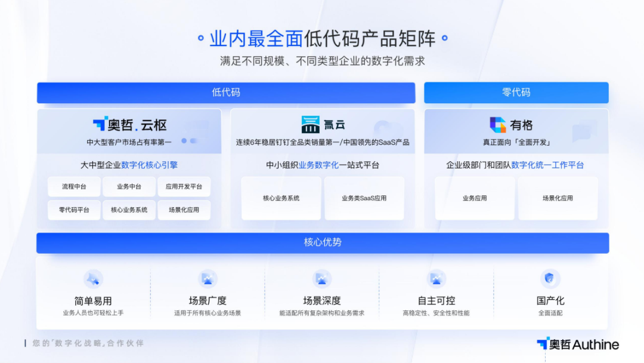Click the icon above 自主可控
644x363 pixels.
click(436, 279)
